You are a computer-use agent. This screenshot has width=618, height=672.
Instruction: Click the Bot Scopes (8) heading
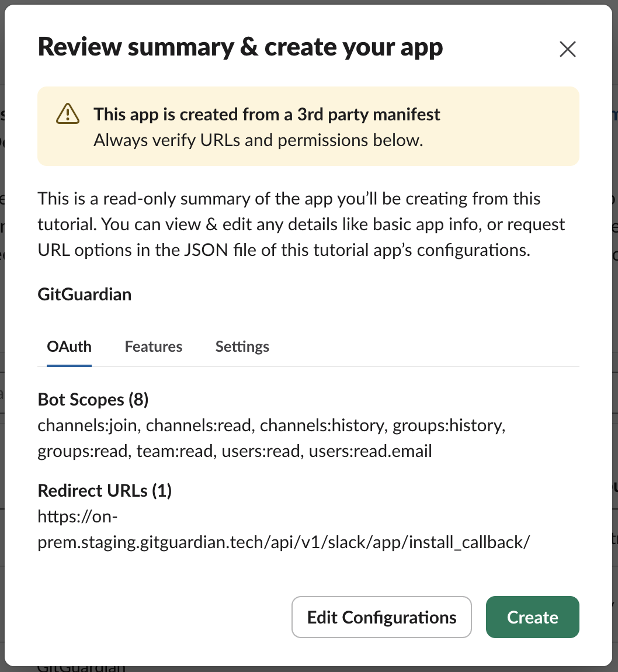pyautogui.click(x=93, y=400)
